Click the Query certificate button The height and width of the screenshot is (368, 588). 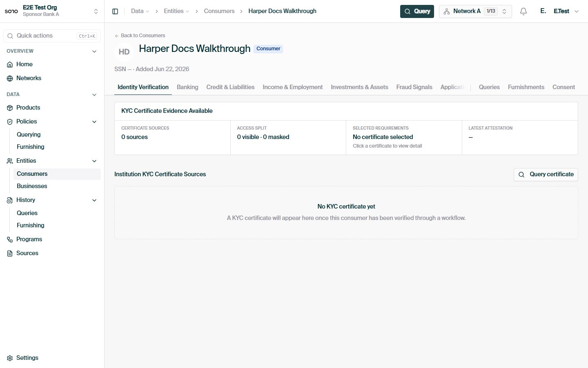tap(546, 175)
